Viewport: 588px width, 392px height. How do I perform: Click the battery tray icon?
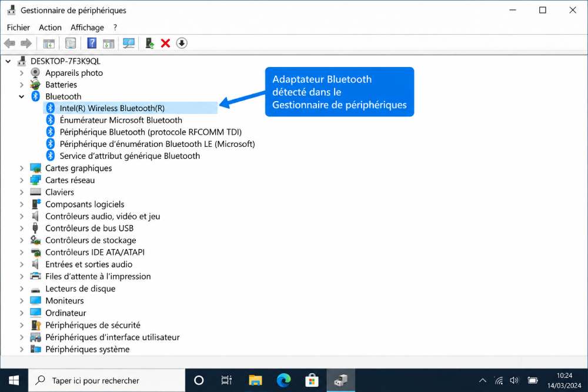pos(533,381)
